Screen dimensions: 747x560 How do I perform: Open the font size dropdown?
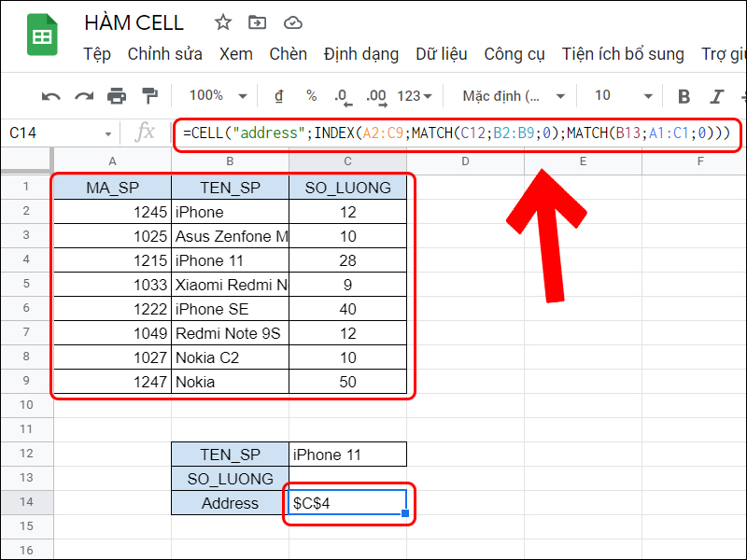pyautogui.click(x=621, y=95)
